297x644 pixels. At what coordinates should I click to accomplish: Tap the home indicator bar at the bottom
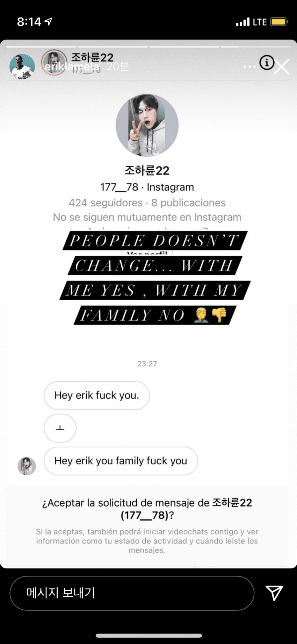pyautogui.click(x=148, y=635)
